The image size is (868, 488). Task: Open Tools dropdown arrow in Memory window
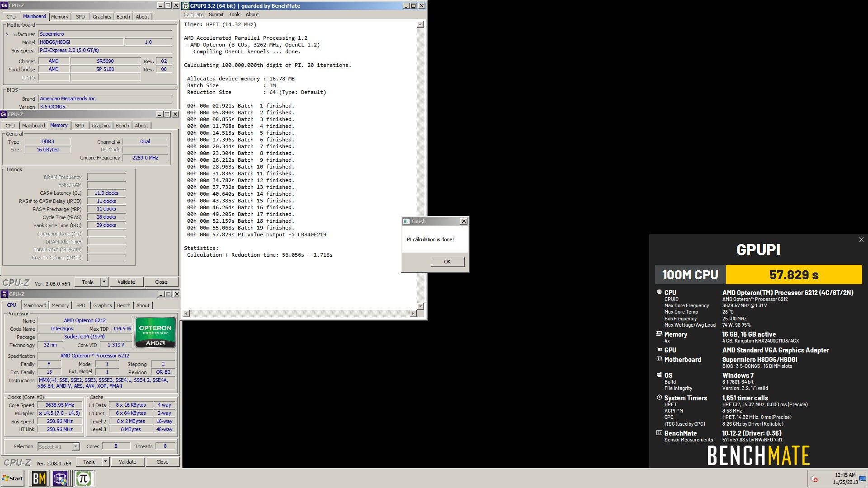point(104,282)
